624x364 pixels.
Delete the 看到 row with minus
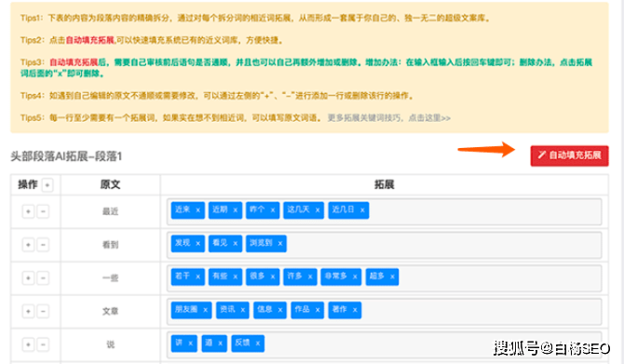[43, 245]
